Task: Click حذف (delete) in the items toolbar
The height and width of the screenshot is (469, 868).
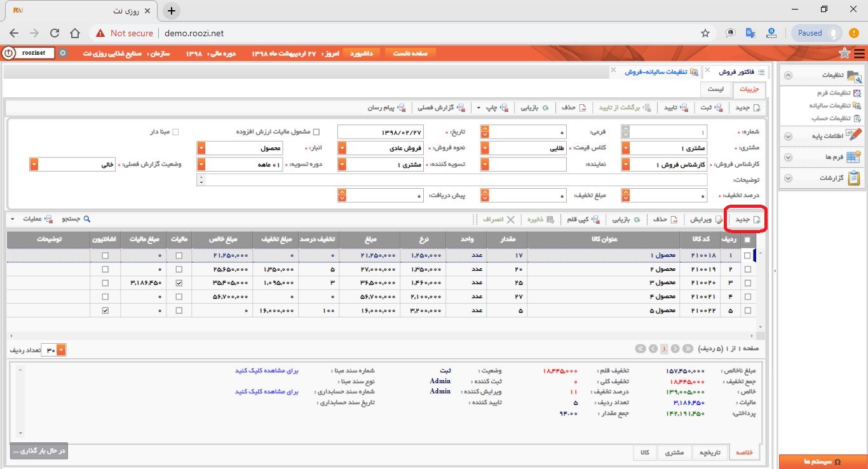Action: click(665, 219)
